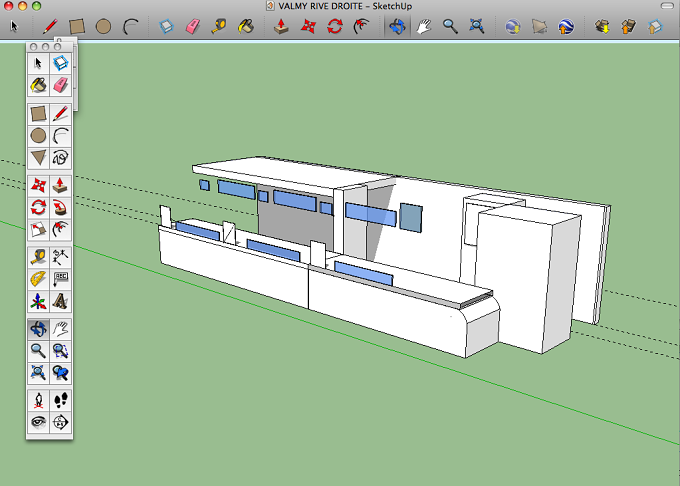Viewport: 680px width, 486px height.
Task: Select Pan hand in floating palette
Action: (x=60, y=329)
